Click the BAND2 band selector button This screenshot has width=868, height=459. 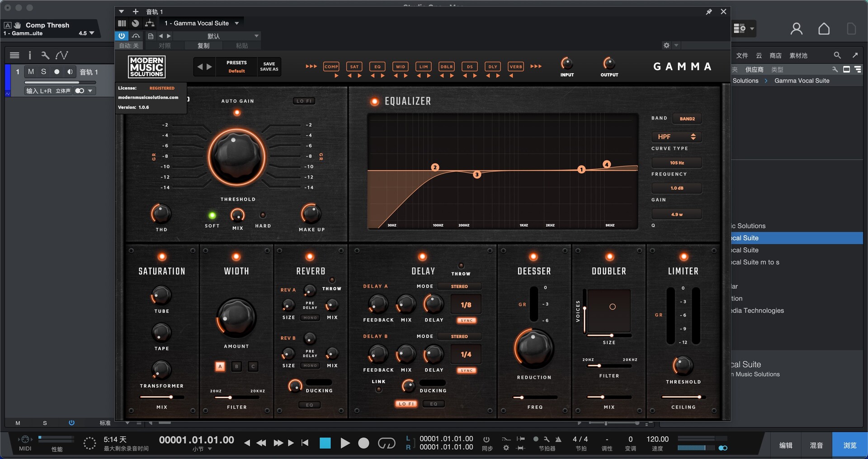[x=687, y=118]
